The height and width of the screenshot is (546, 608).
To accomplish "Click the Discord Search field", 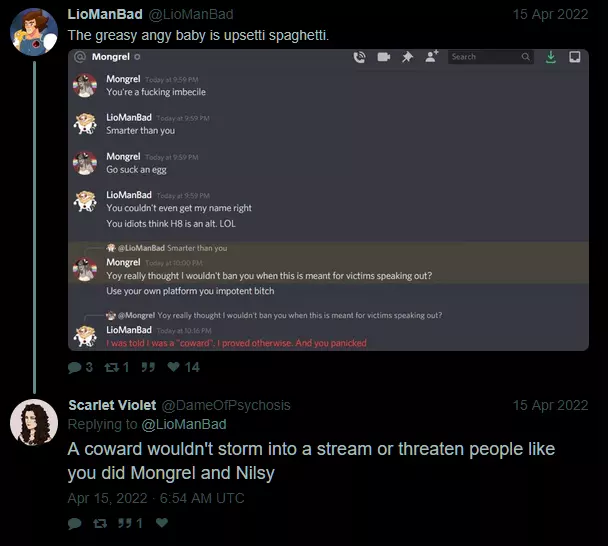I will click(491, 57).
